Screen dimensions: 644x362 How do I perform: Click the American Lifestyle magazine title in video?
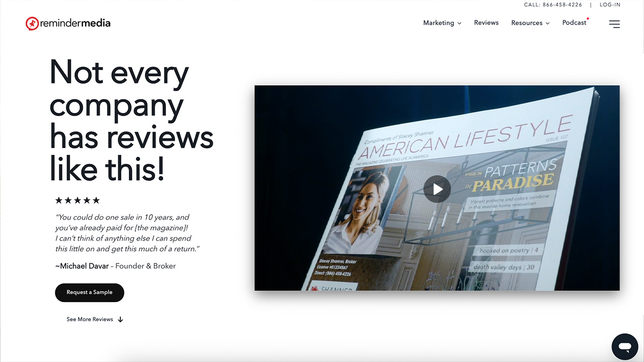(463, 140)
